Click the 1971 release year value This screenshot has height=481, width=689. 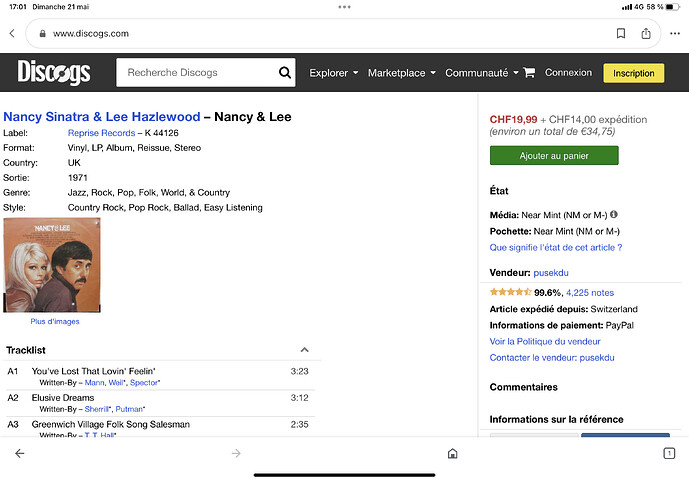coord(78,177)
